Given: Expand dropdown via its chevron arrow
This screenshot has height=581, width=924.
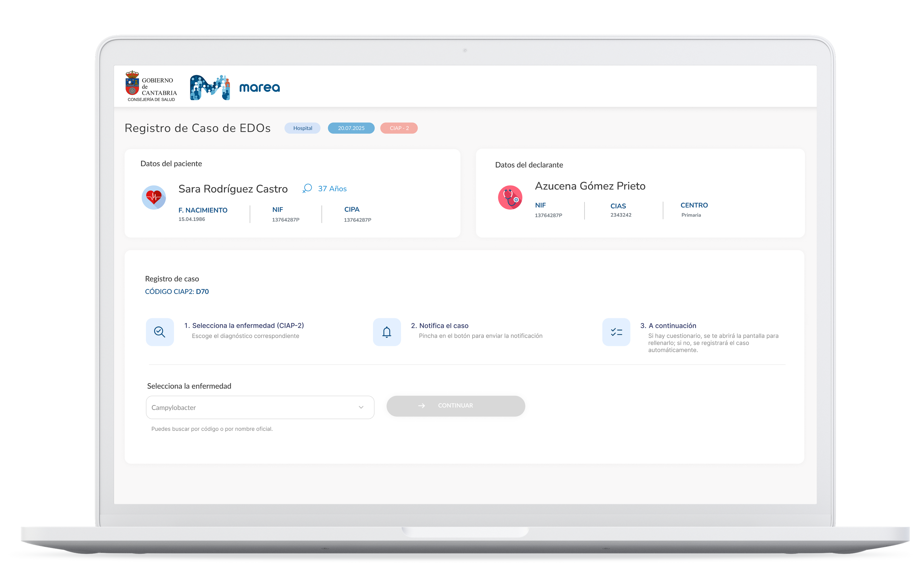Looking at the screenshot, I should [x=361, y=407].
